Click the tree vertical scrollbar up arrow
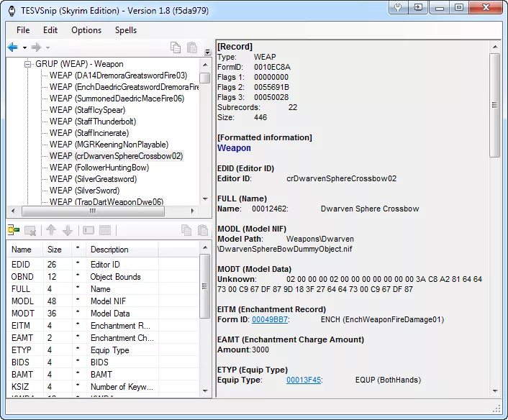Image resolution: width=508 pixels, height=420 pixels. [x=205, y=65]
